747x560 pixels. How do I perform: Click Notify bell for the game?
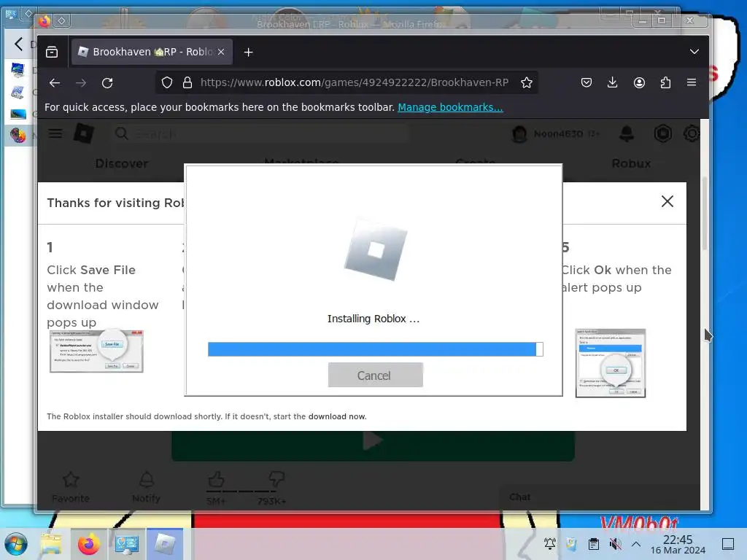pyautogui.click(x=146, y=486)
